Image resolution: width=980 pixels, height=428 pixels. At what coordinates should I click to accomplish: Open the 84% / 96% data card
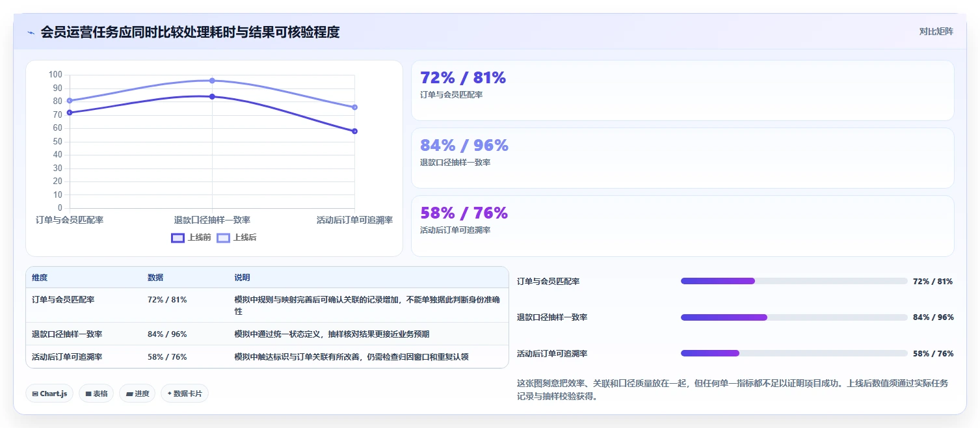[683, 158]
